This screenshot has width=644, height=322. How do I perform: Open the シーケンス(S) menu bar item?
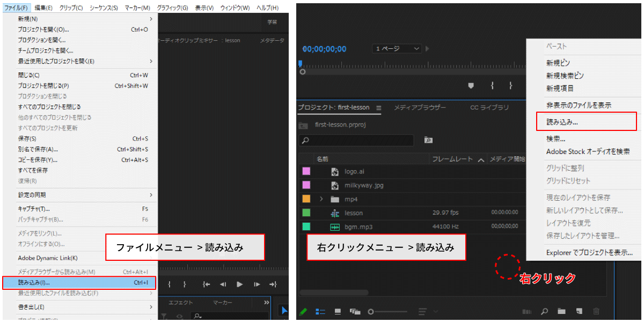(104, 8)
